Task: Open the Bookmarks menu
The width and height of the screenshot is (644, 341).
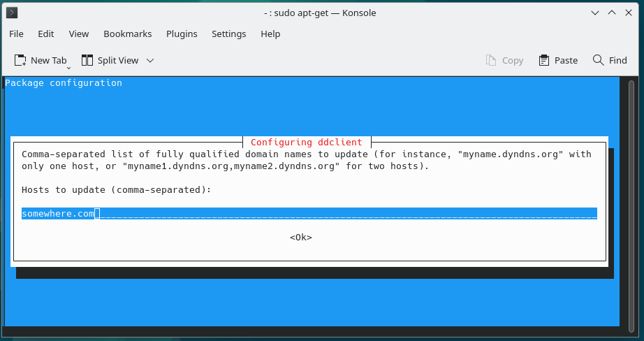Action: tap(128, 34)
